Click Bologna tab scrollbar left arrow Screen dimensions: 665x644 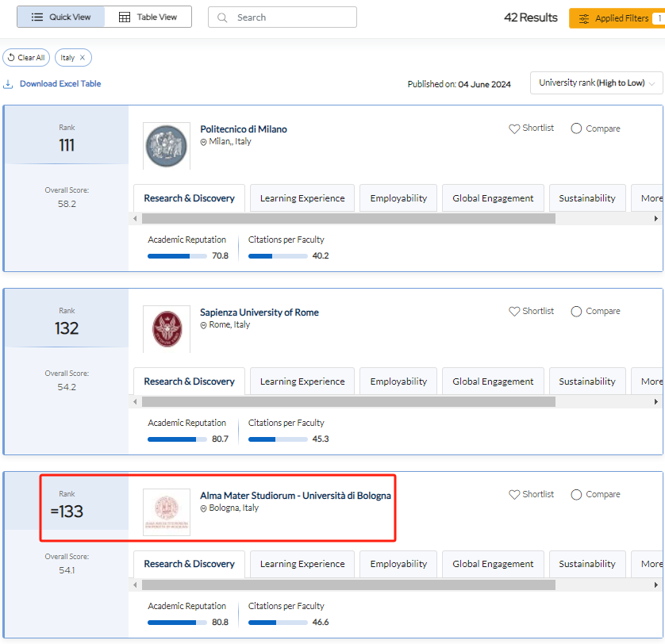[x=135, y=585]
